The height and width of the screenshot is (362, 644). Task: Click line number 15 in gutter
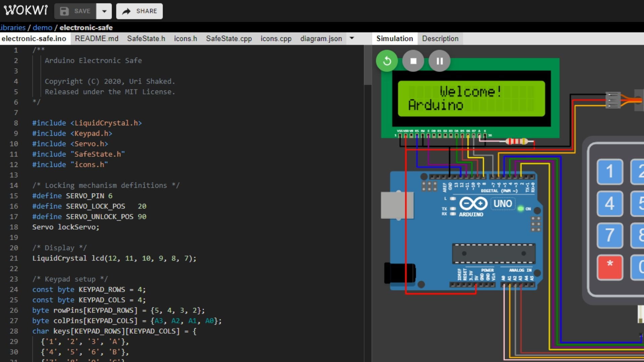tap(14, 196)
